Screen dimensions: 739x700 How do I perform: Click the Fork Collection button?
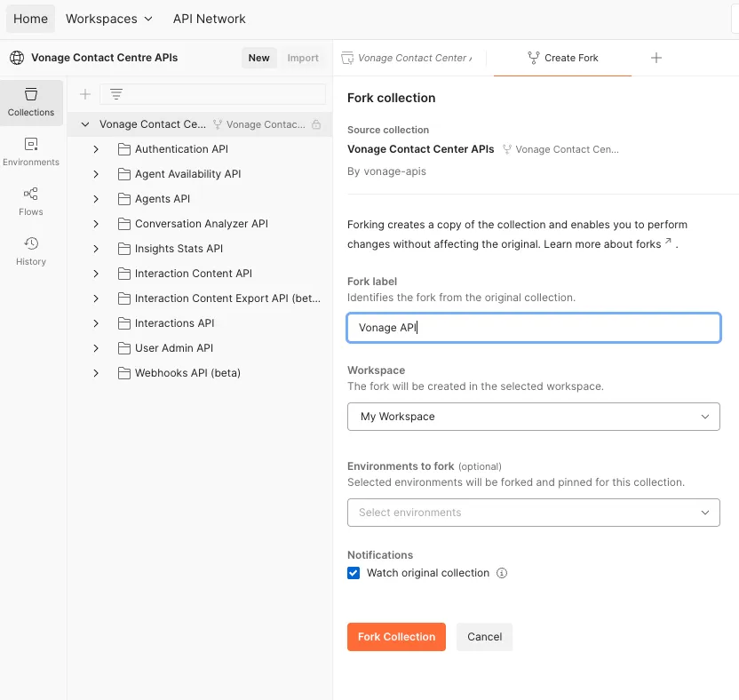tap(396, 637)
